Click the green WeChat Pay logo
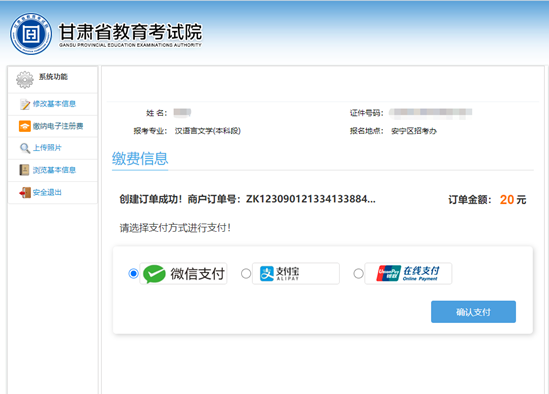Viewport: 549px width, 394px height. pyautogui.click(x=154, y=274)
